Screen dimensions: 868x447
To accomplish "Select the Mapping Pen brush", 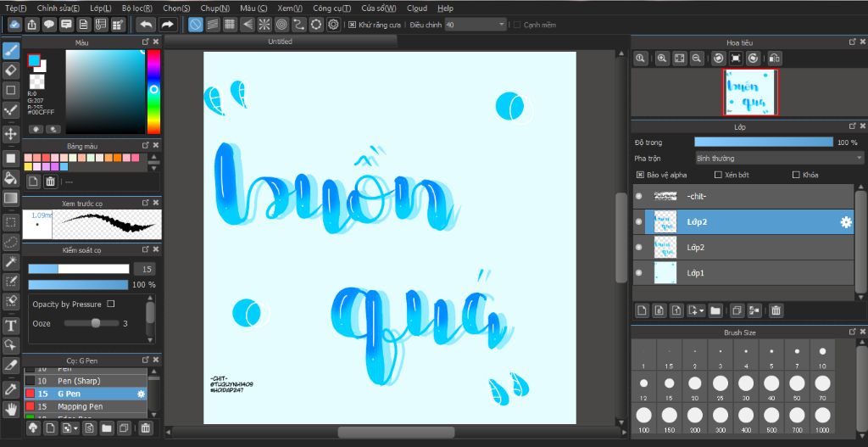I will tap(86, 406).
